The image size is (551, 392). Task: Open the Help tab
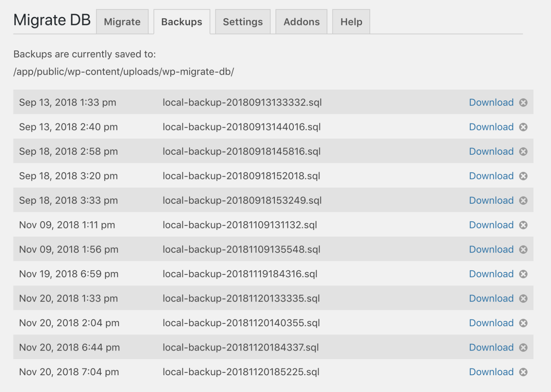pos(351,22)
